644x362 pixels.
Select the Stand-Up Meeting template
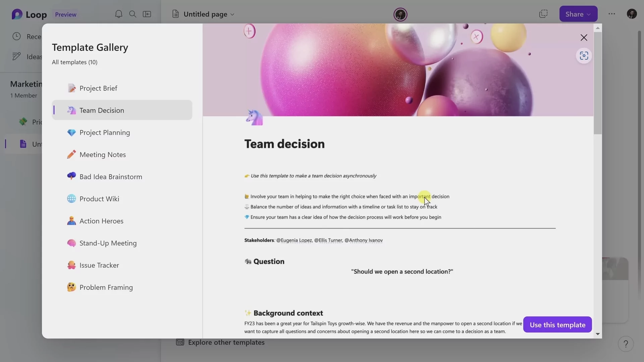[x=122, y=243]
